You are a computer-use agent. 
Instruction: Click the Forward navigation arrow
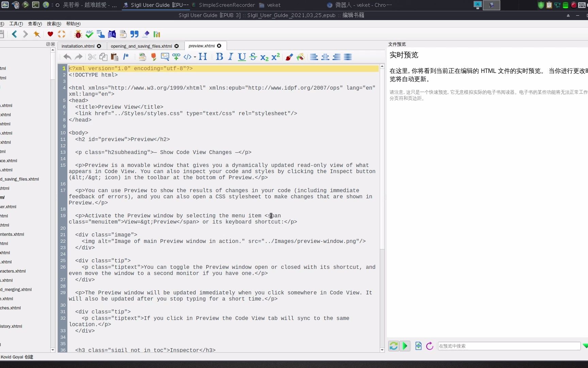click(x=26, y=34)
